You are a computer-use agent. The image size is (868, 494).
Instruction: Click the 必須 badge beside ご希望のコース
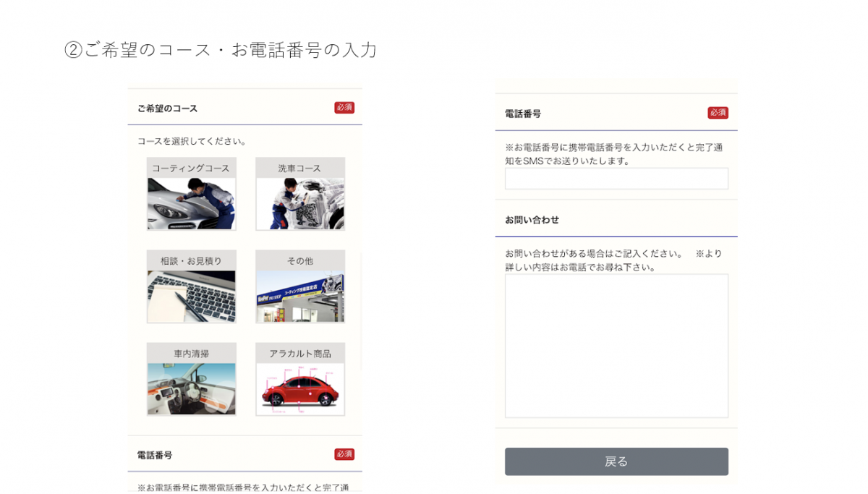(344, 108)
